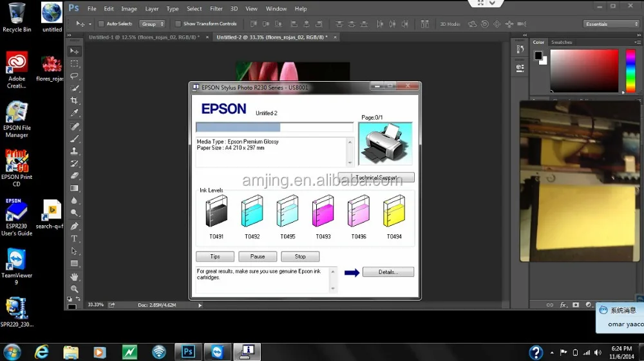Open the Recycle Bin desktop icon
644x361 pixels.
[x=17, y=17]
